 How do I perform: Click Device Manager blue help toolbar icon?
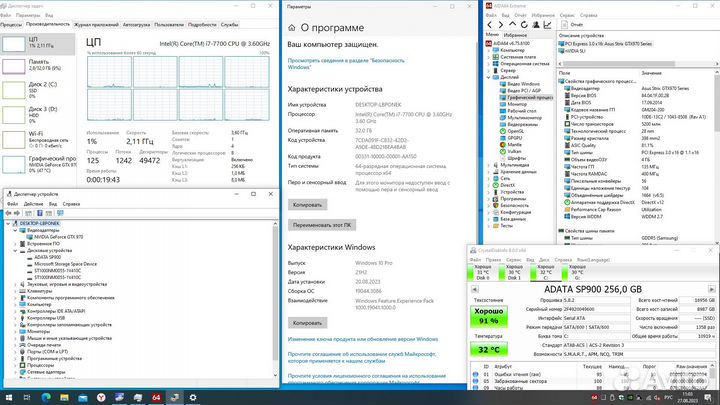point(39,213)
